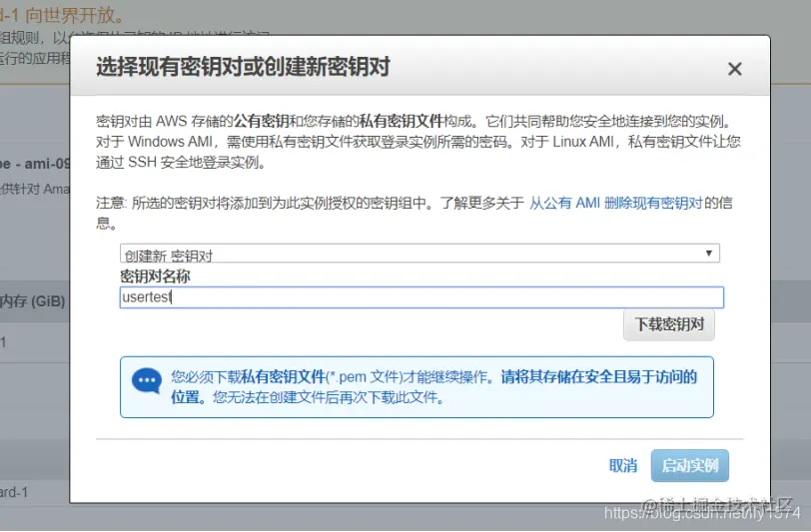Click the 下载密钥对 button
Viewport: 811px width, 532px height.
click(x=669, y=324)
